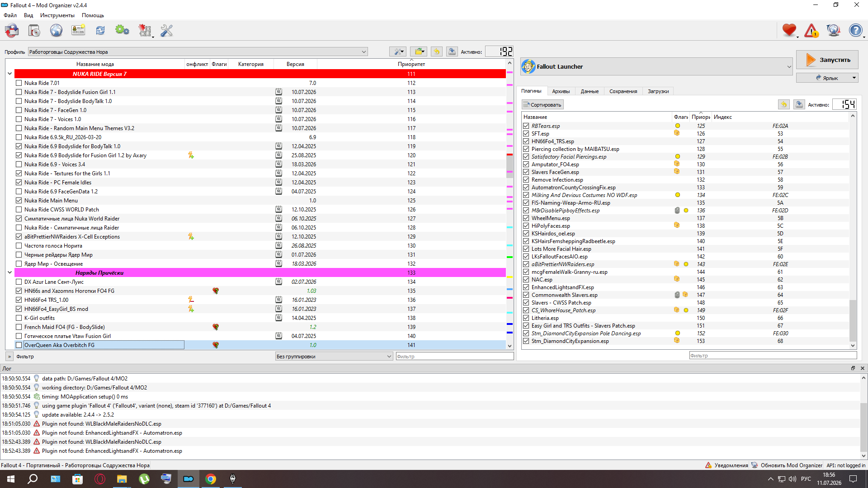Open Opera browser in taskbar
Screen dimensions: 868x488
tap(100, 479)
